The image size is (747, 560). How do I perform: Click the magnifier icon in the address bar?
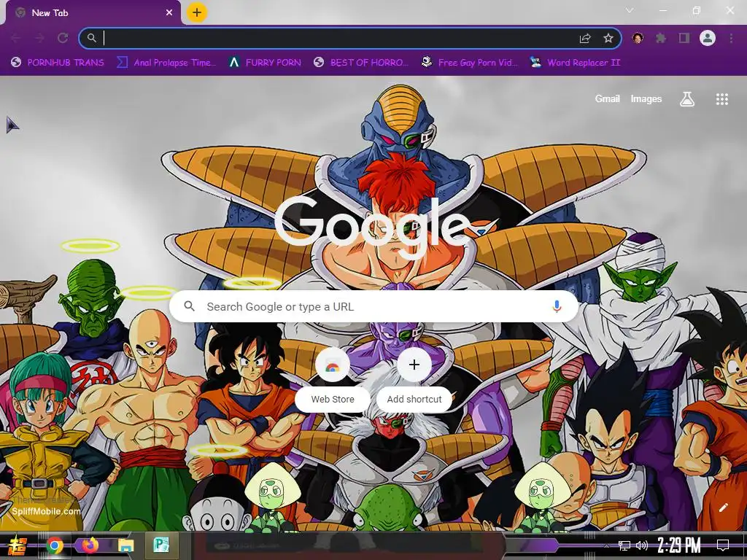coord(91,38)
